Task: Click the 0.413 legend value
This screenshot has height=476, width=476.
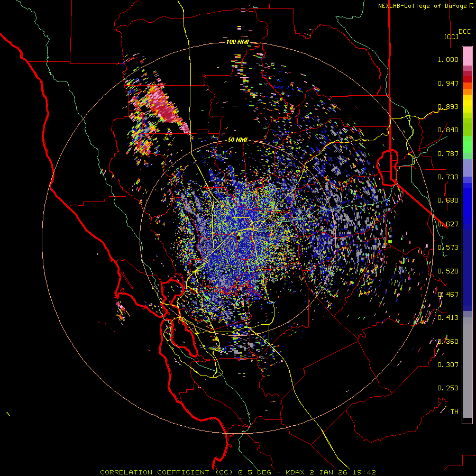Action: (x=448, y=318)
